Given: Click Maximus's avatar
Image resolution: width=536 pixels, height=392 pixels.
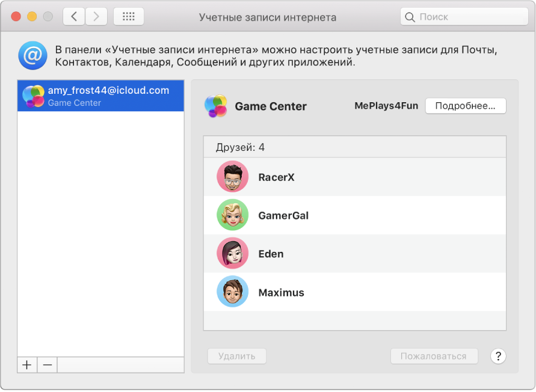Looking at the screenshot, I should [x=232, y=292].
